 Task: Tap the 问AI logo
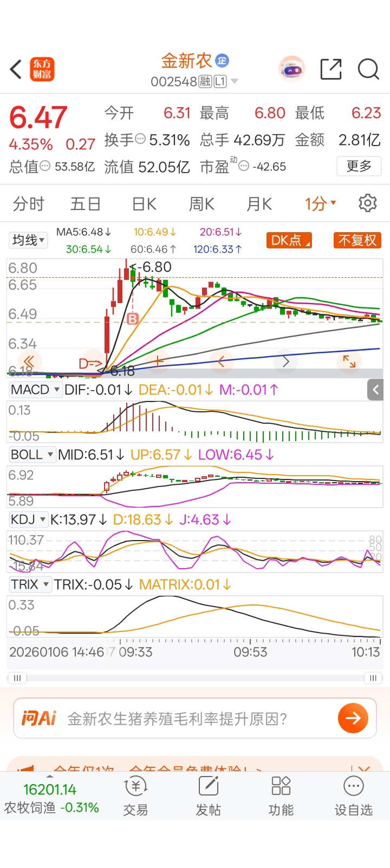tap(38, 718)
